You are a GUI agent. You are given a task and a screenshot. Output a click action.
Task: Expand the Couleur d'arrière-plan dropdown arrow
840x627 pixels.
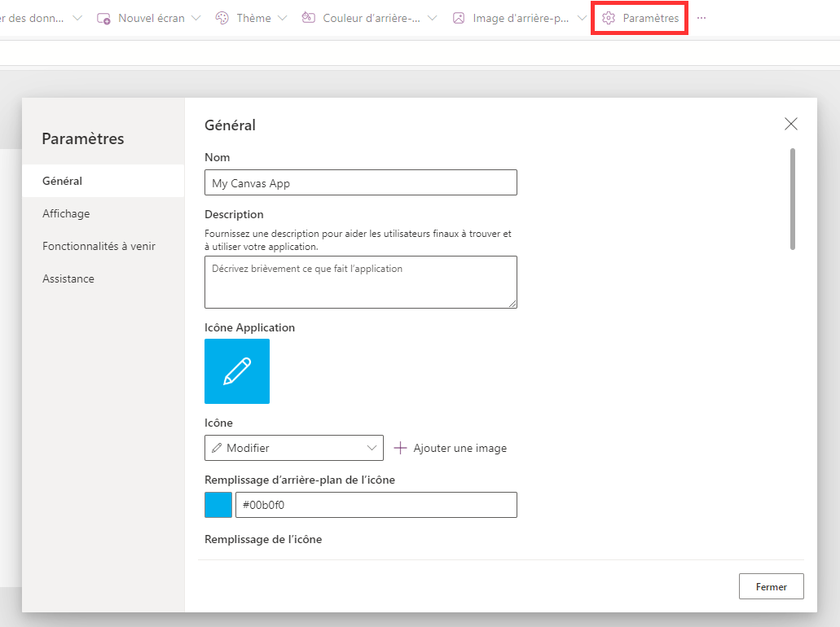[433, 18]
